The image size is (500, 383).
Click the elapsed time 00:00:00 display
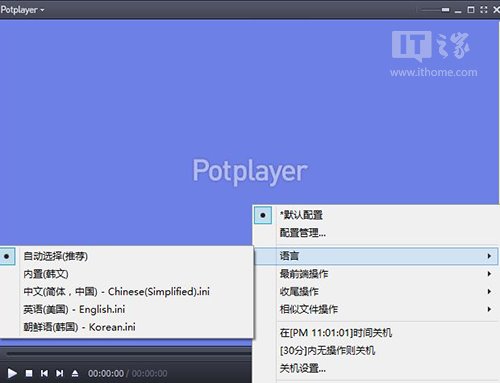point(106,373)
